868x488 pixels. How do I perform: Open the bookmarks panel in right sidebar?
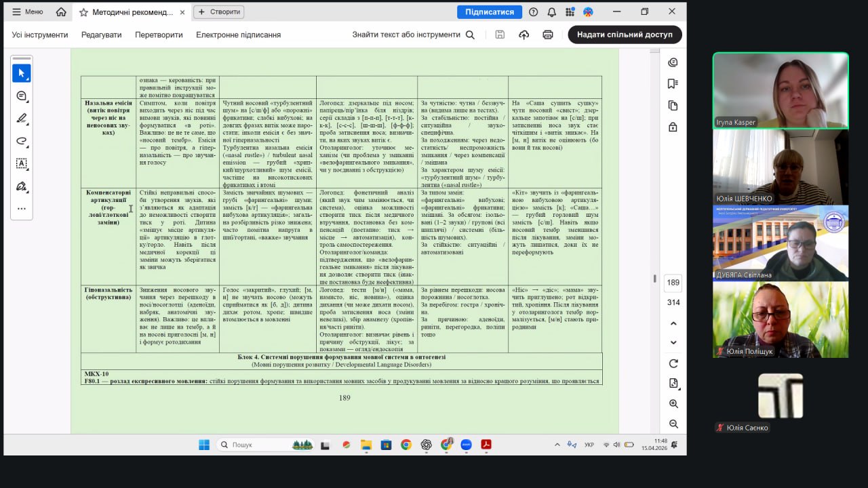673,84
